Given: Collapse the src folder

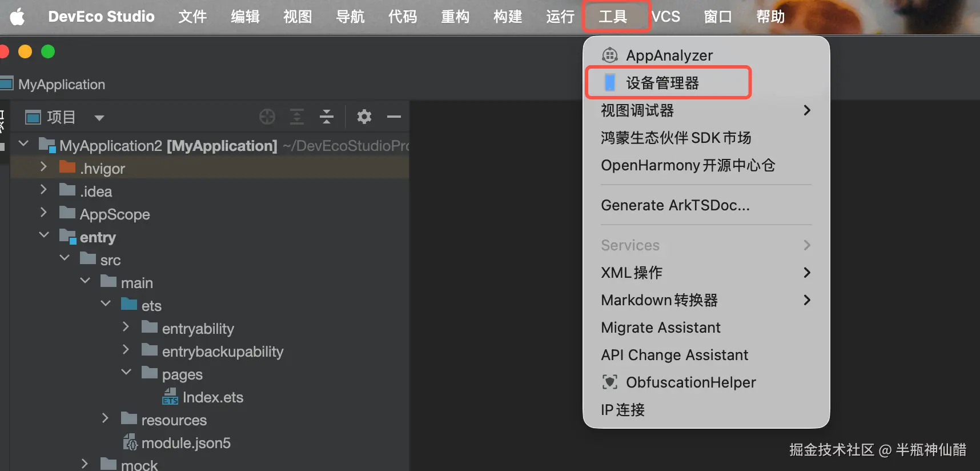Looking at the screenshot, I should [x=65, y=258].
